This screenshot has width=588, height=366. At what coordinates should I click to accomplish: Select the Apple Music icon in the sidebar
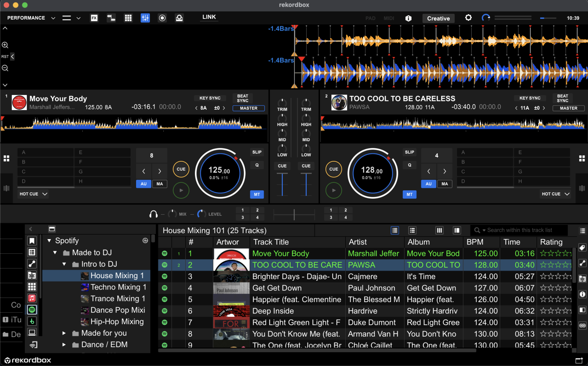[x=32, y=298]
